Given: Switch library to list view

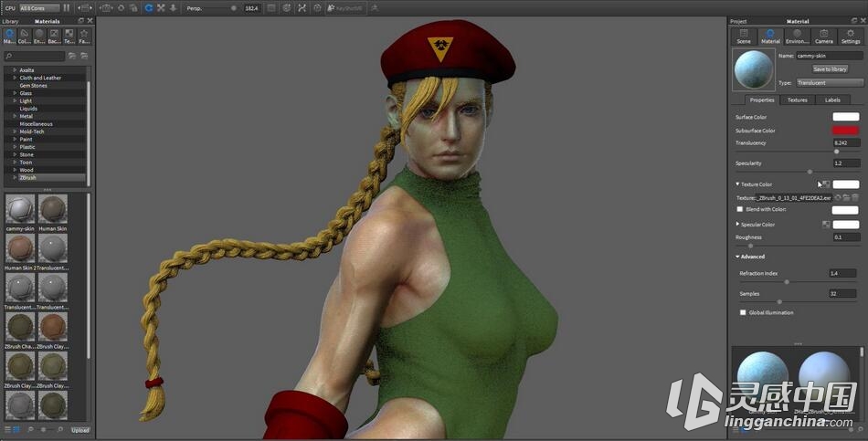Looking at the screenshot, I should 7,430.
